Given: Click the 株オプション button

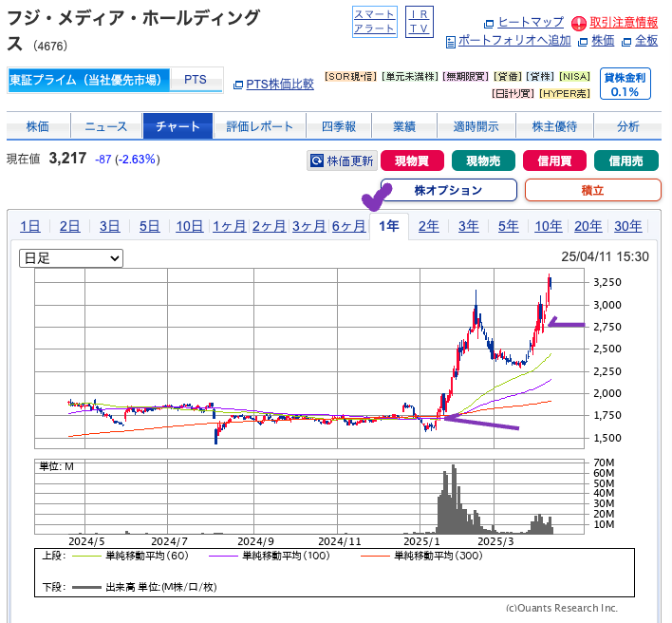Looking at the screenshot, I should click(x=448, y=190).
